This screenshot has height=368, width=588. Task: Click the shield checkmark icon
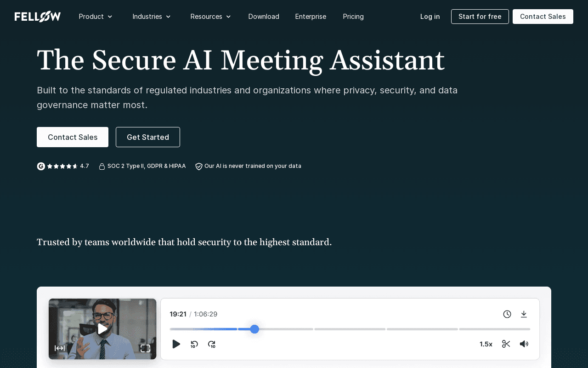(199, 167)
